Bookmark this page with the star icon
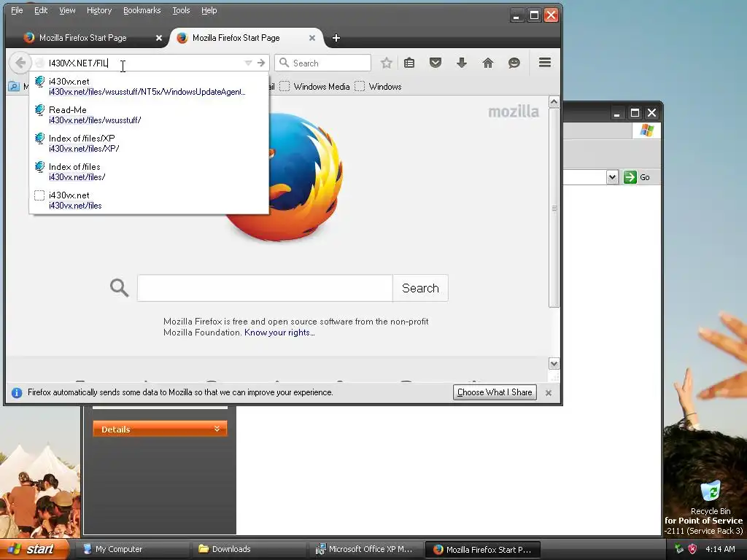The height and width of the screenshot is (560, 747). click(x=387, y=63)
